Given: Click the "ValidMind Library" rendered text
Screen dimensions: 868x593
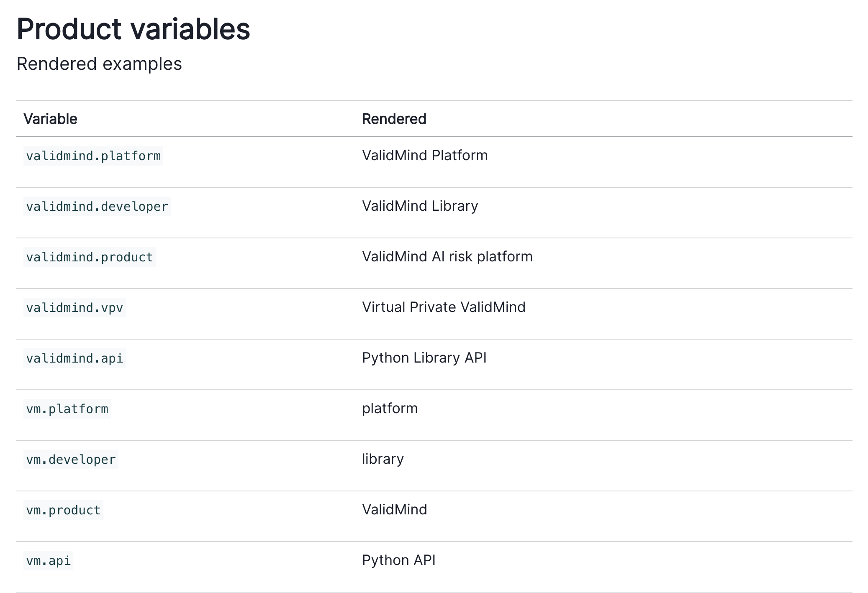Looking at the screenshot, I should click(x=420, y=206).
